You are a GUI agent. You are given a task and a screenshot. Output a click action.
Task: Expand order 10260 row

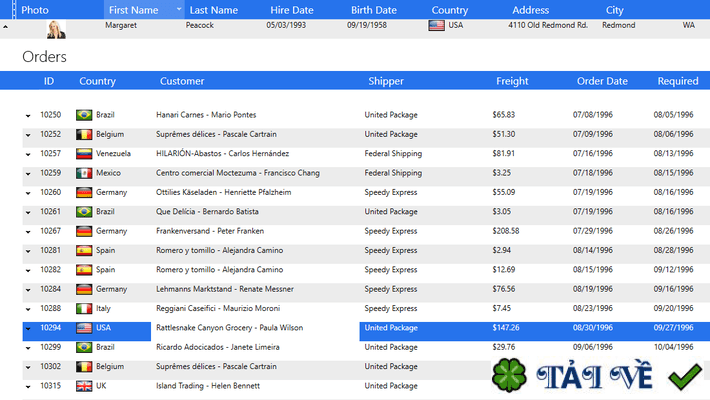(28, 193)
